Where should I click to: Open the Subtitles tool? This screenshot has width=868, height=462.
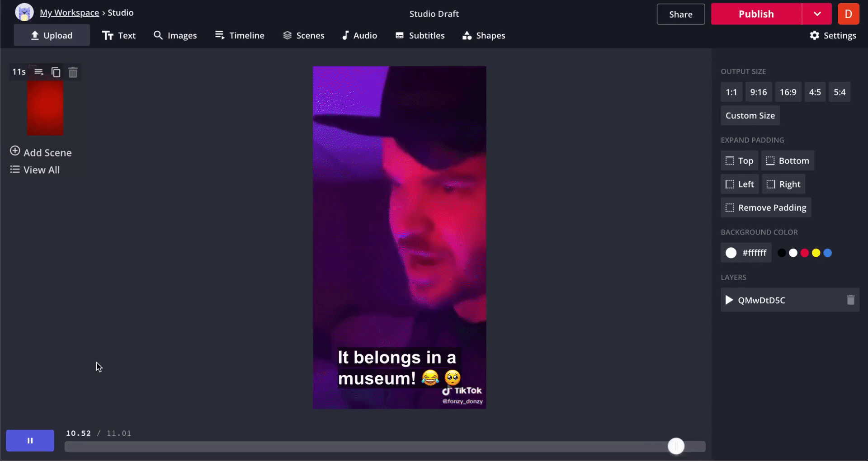(420, 35)
